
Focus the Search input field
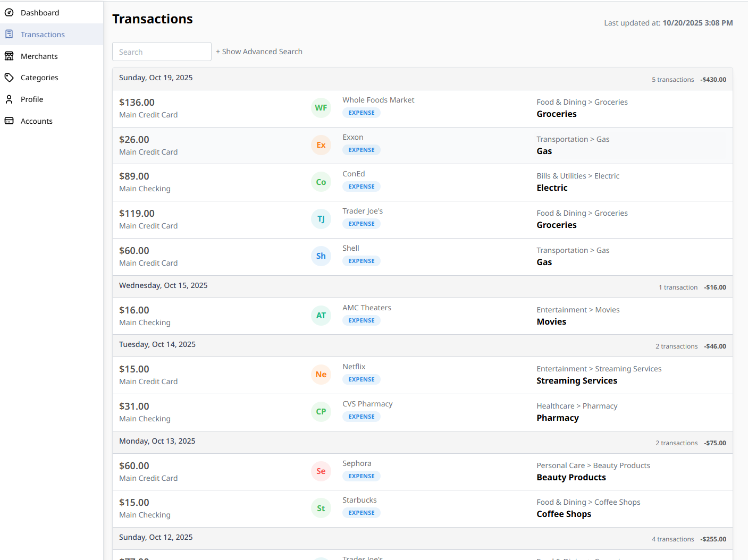point(162,52)
